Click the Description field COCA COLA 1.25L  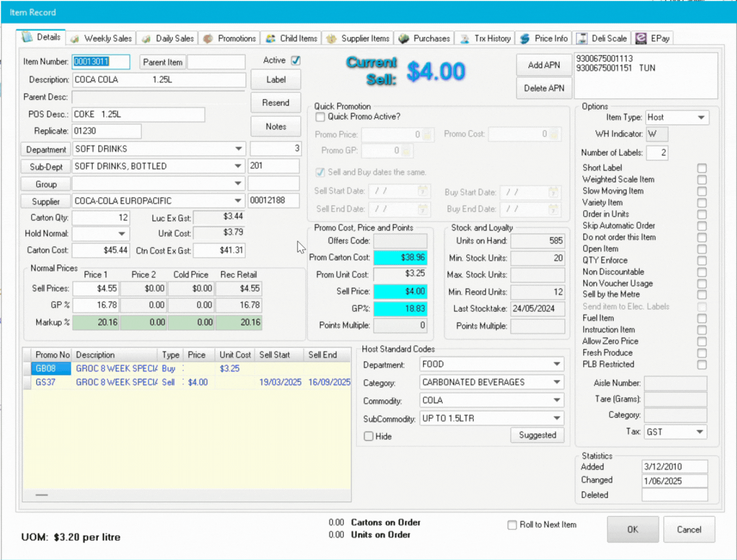point(159,79)
